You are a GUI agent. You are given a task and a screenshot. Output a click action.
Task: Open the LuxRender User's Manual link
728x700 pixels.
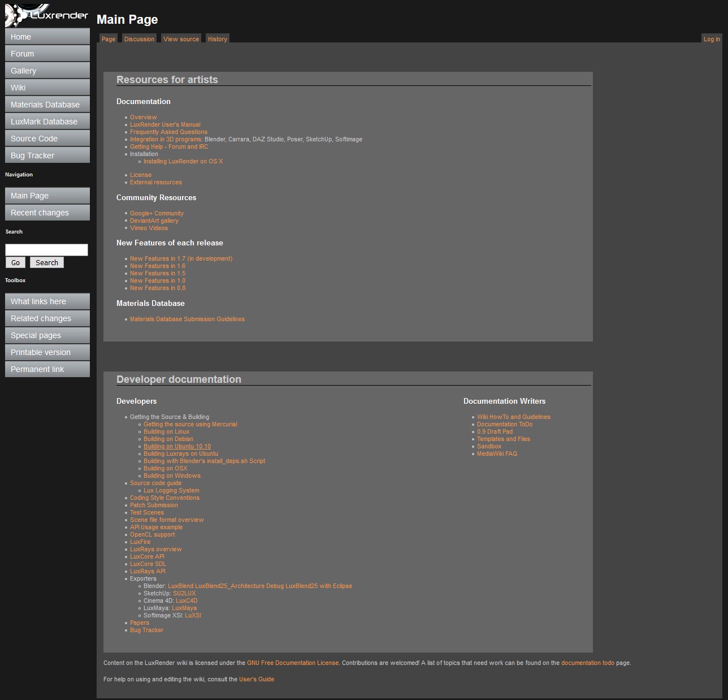point(165,124)
